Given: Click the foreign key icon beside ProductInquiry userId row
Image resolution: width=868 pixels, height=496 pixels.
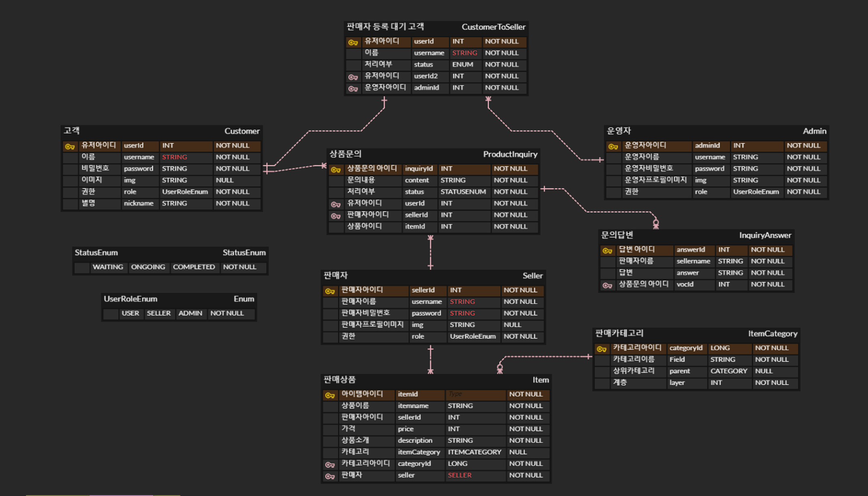Looking at the screenshot, I should click(x=335, y=204).
